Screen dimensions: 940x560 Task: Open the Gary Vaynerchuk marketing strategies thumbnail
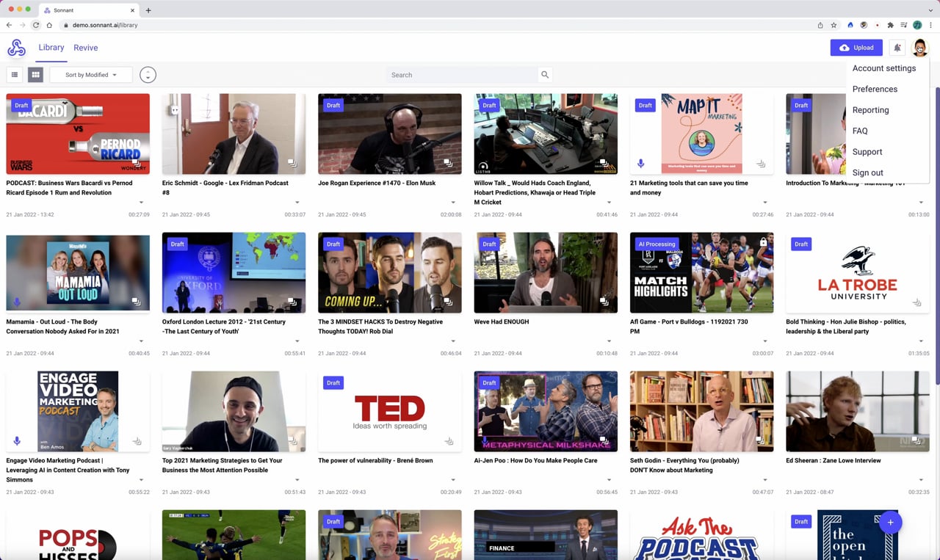234,411
